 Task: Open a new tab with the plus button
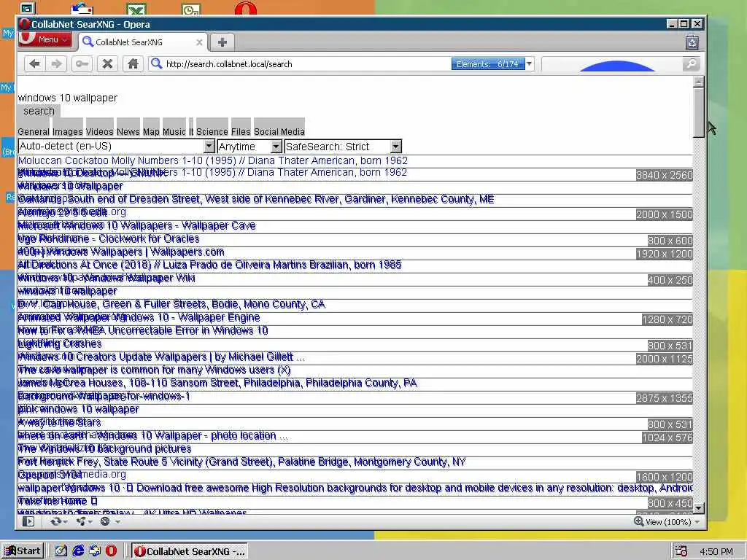[222, 42]
